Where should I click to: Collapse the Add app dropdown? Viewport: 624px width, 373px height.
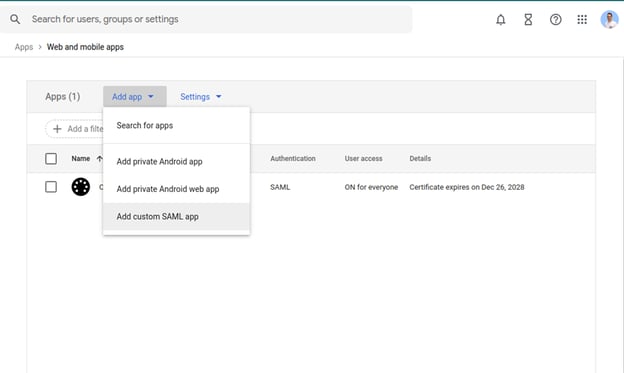click(135, 96)
